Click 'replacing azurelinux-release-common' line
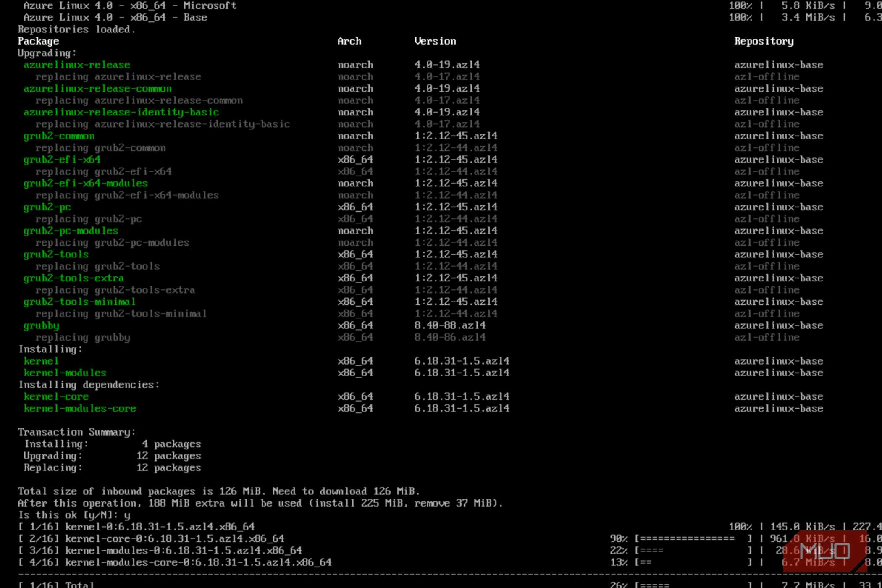Screen dimensions: 882x588 [139, 100]
